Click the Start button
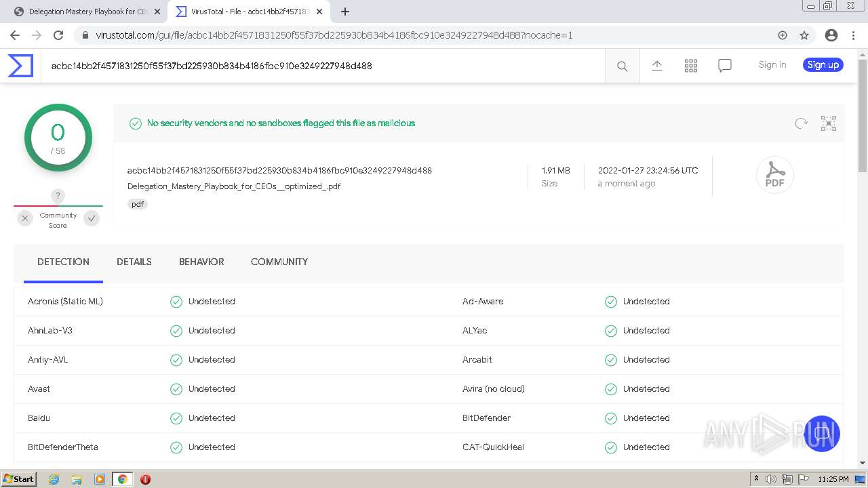 (18, 479)
